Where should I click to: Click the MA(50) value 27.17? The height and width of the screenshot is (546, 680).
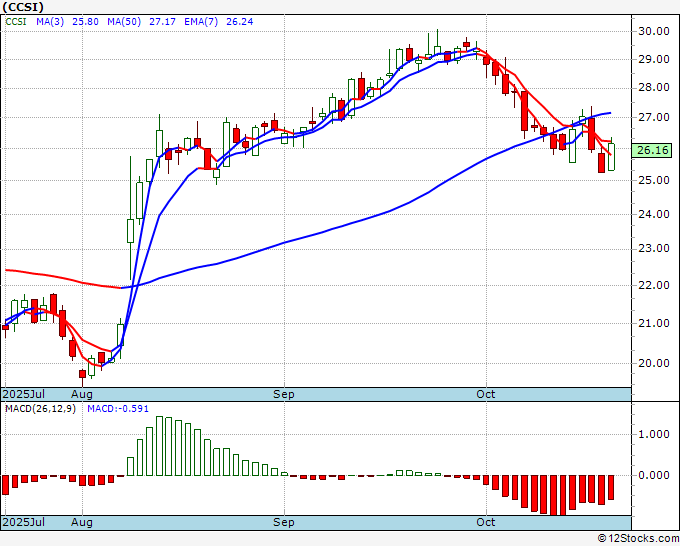pyautogui.click(x=162, y=22)
